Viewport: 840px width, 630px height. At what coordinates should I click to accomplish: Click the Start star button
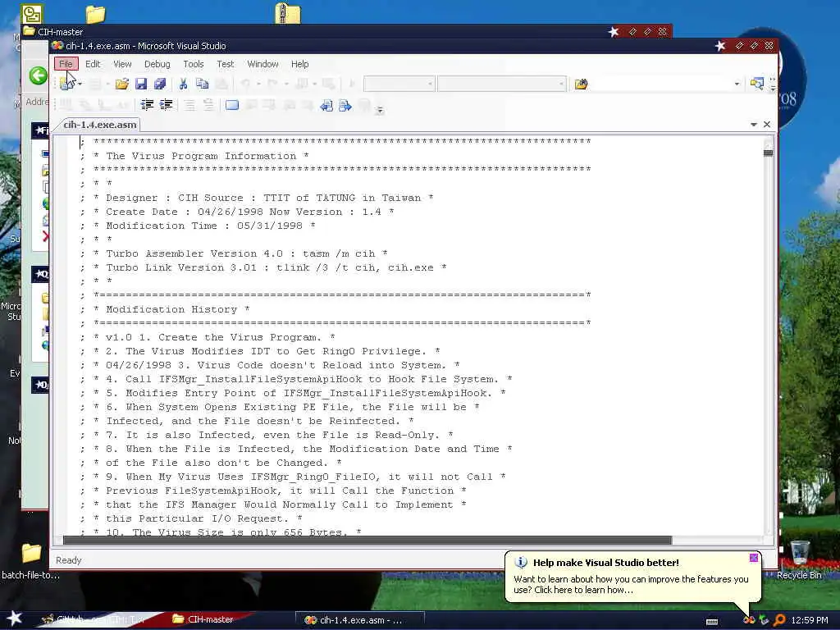pyautogui.click(x=14, y=619)
